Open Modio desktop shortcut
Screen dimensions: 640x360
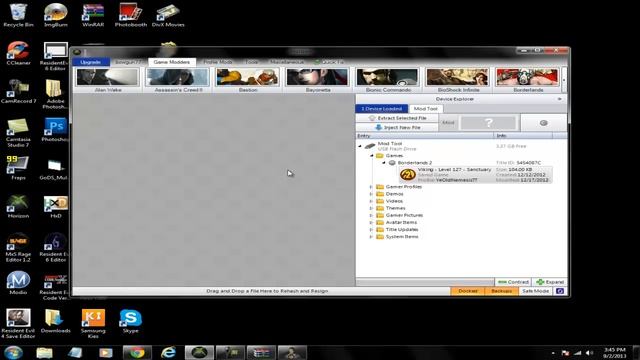[18, 282]
